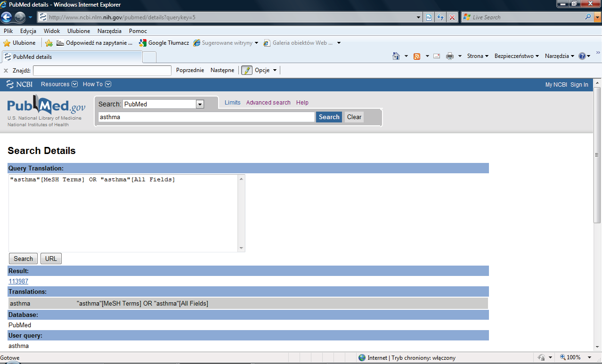
Task: Open the Search database dropdown showing PubMed
Action: pos(163,104)
